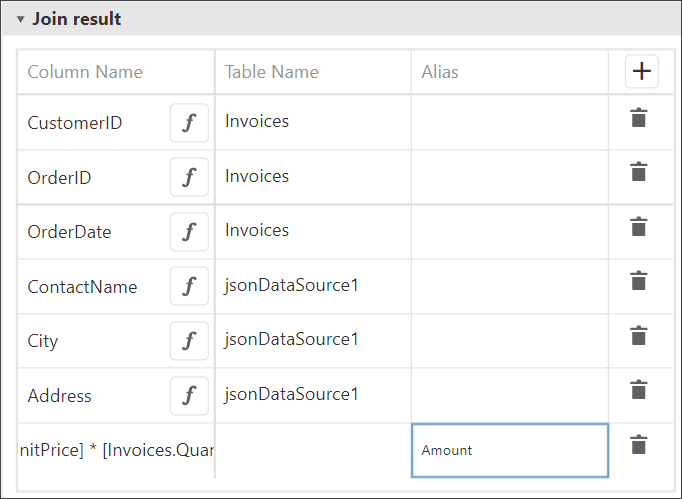This screenshot has height=499, width=682.
Task: Open expression editor for Address
Action: click(189, 396)
